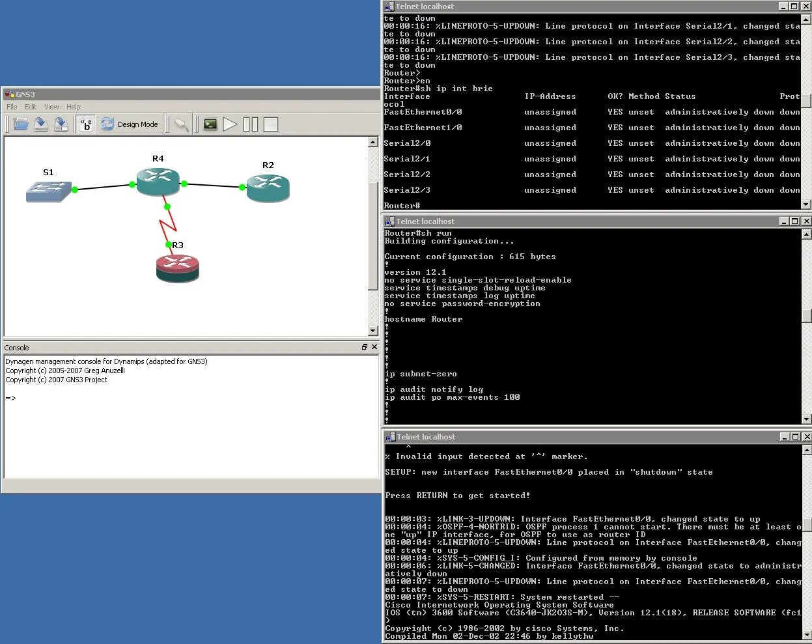Viewport: 812px width, 644px height.
Task: Click the green status dot above R3
Action: 169,245
